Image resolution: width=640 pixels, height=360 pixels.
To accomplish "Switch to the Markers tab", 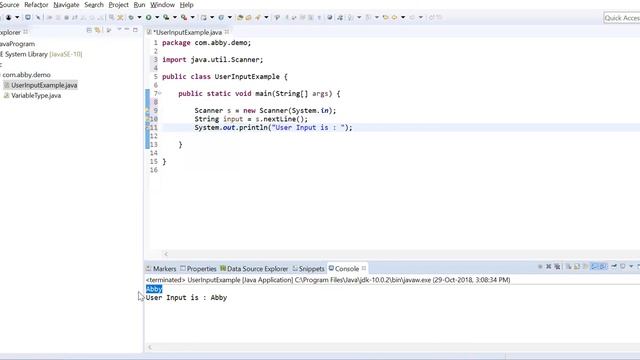I will [161, 269].
